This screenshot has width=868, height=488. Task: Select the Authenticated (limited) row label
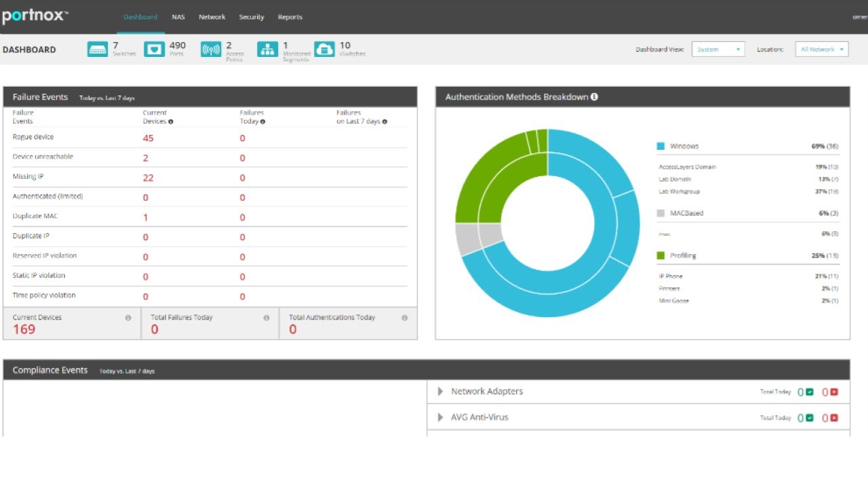[47, 197]
